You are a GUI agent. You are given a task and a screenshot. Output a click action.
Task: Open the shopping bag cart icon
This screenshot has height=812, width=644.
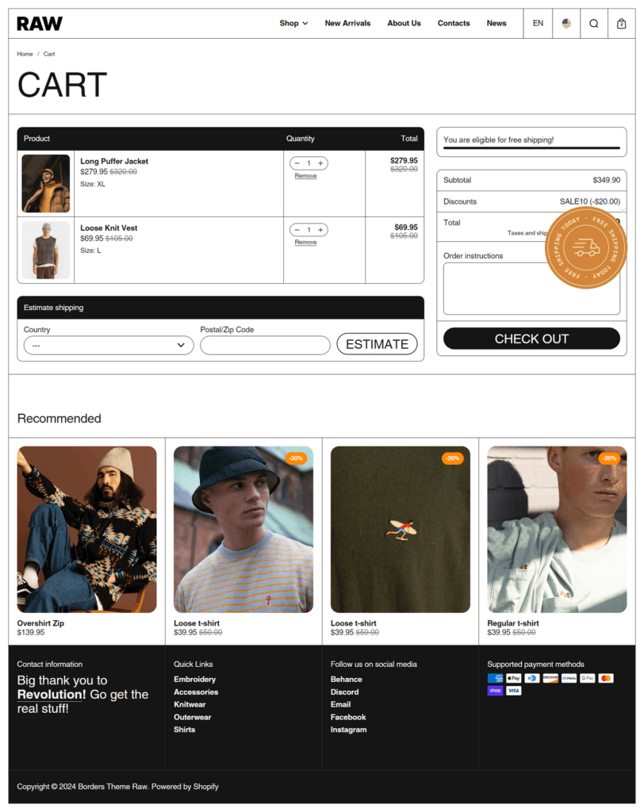coord(621,23)
